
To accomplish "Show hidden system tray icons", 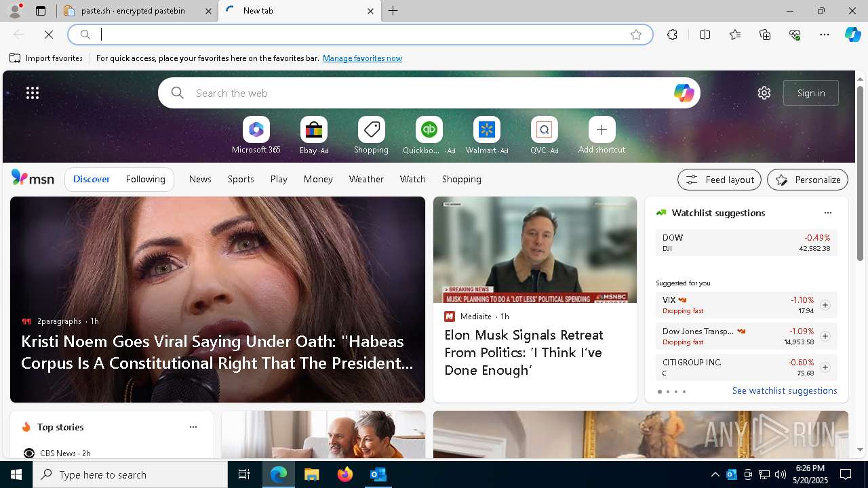I will tap(715, 474).
